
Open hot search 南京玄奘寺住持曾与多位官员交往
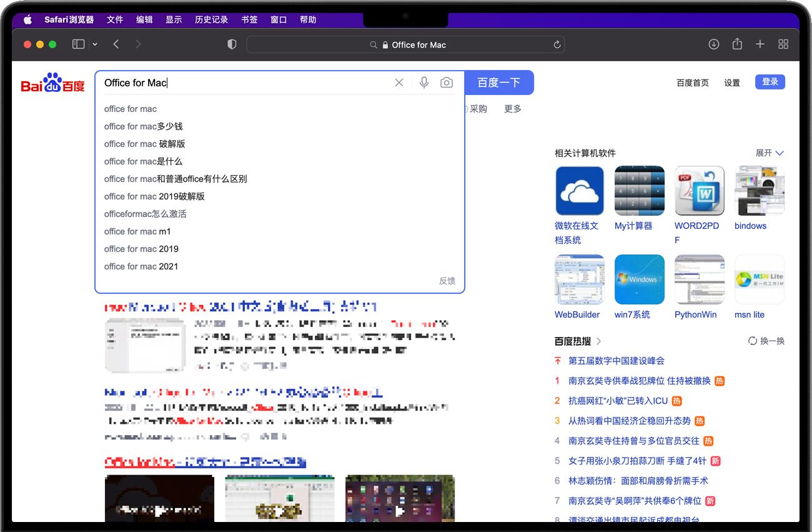[634, 441]
